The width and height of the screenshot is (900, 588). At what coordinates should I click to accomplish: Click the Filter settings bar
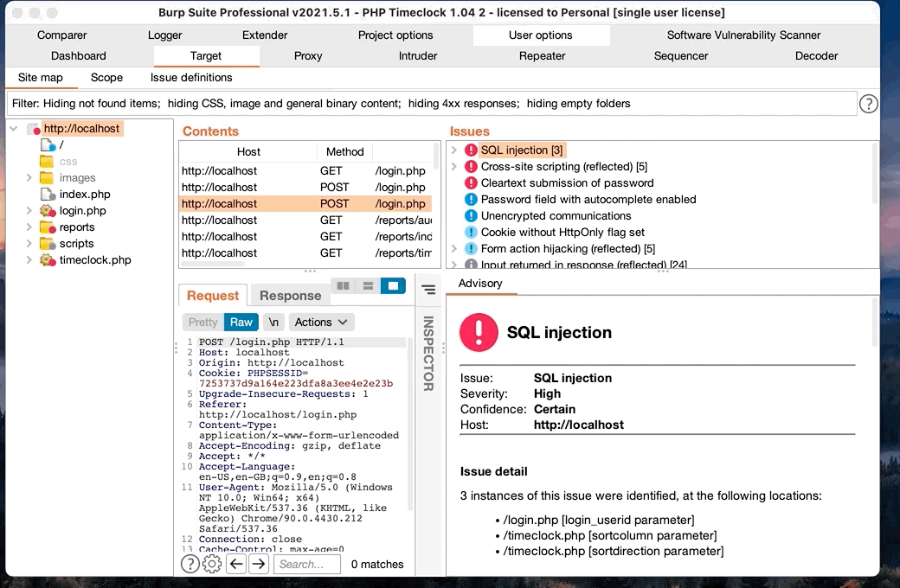[431, 104]
